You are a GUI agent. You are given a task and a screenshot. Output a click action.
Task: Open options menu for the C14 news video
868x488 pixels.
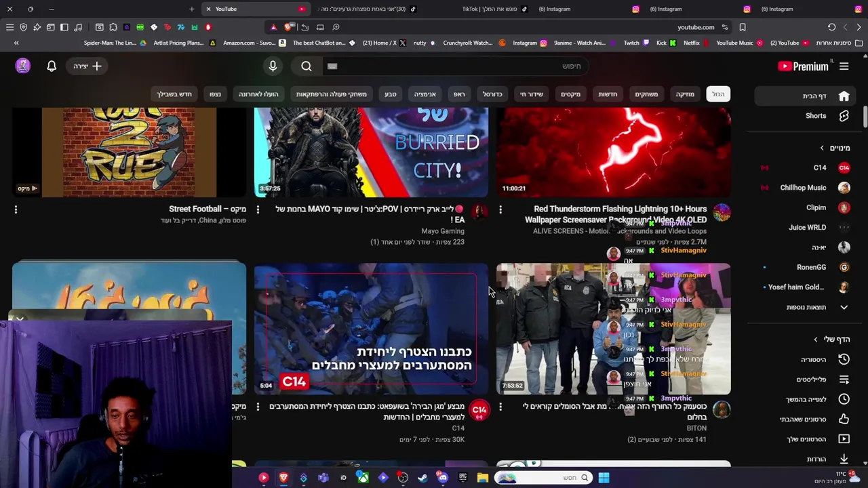(258, 407)
